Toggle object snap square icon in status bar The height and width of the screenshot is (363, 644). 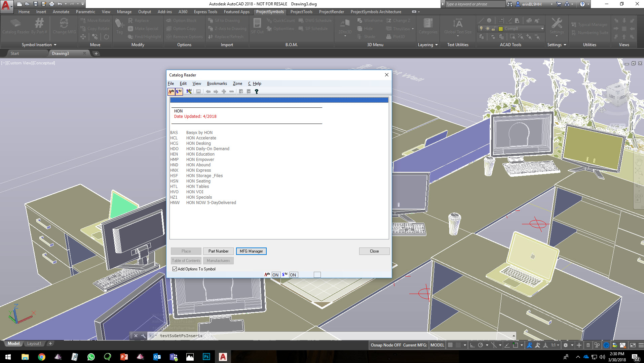515,345
